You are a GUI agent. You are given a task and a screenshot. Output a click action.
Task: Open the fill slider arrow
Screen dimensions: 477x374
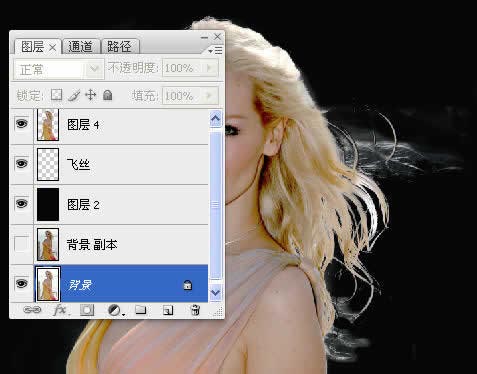(x=210, y=96)
